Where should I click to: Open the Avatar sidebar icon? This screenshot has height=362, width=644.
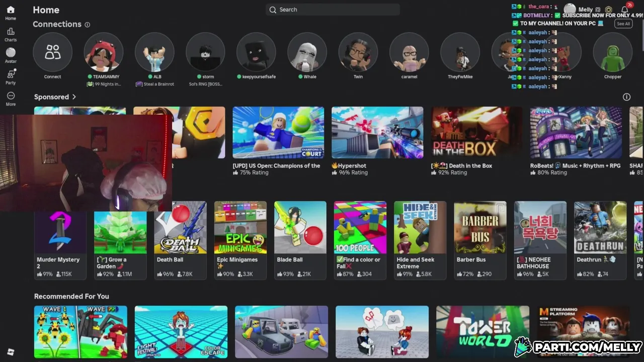11,56
